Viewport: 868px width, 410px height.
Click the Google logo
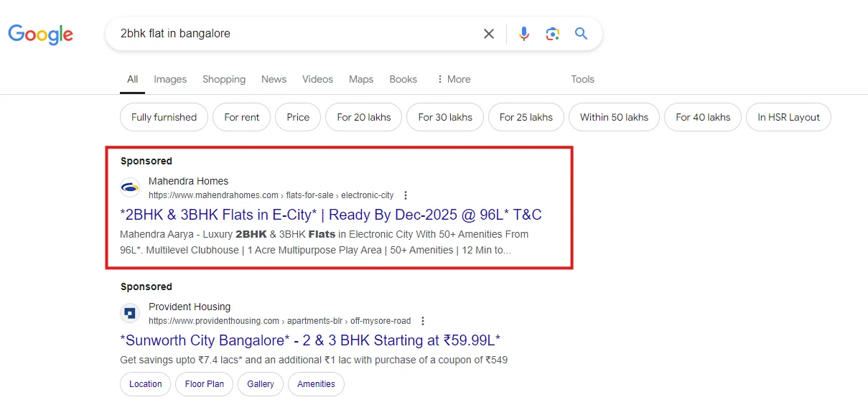(x=41, y=34)
